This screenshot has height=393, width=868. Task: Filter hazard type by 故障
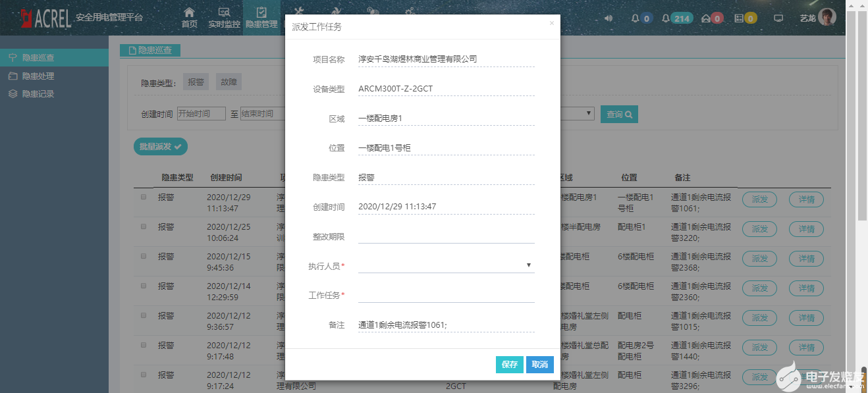click(x=229, y=82)
